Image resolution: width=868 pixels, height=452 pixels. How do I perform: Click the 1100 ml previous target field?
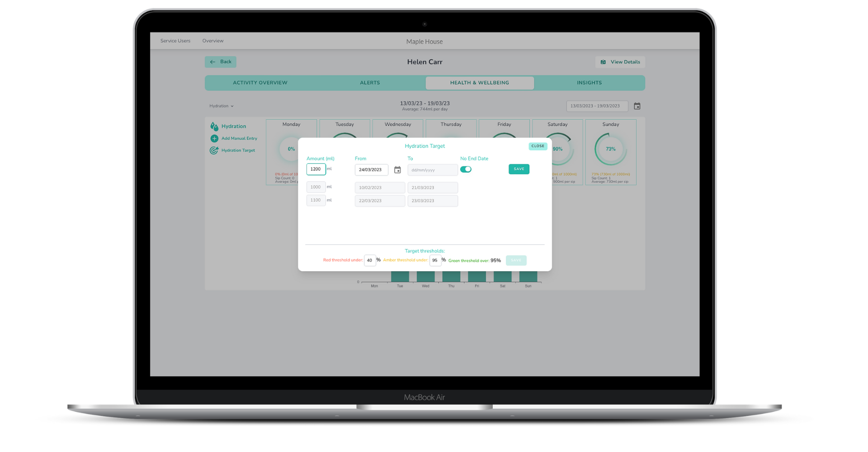coord(316,200)
